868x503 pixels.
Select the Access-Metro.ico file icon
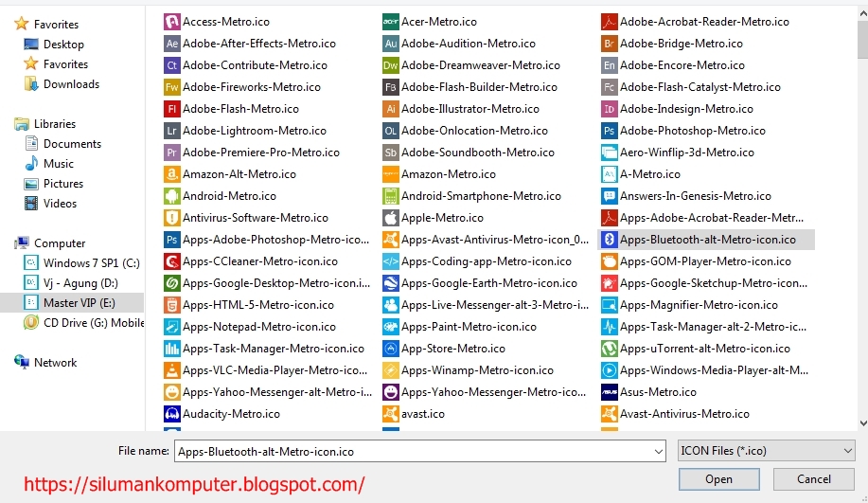click(171, 22)
